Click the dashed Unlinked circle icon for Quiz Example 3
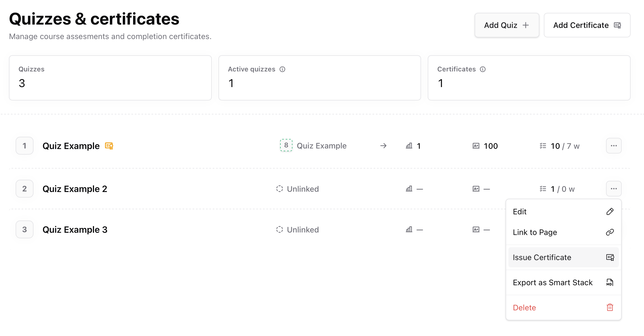Image resolution: width=644 pixels, height=336 pixels. click(279, 229)
